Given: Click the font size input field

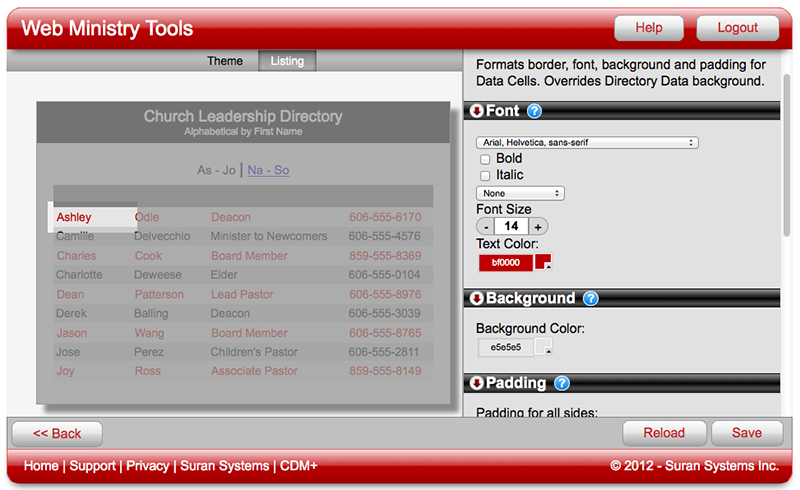Looking at the screenshot, I should (x=511, y=226).
